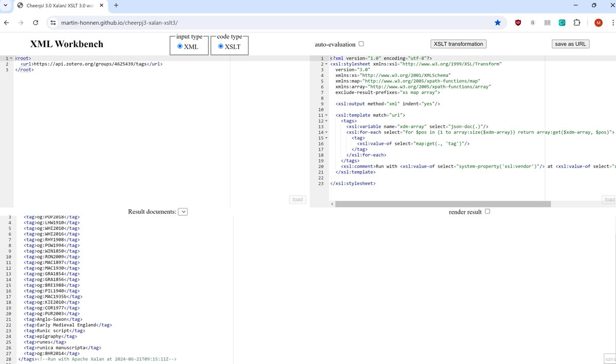
Task: Open the teal chat bubble extension
Action: [562, 23]
